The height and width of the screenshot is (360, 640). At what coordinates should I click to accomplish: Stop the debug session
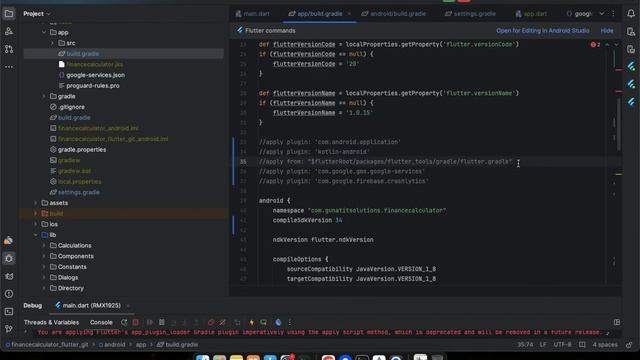(x=136, y=322)
